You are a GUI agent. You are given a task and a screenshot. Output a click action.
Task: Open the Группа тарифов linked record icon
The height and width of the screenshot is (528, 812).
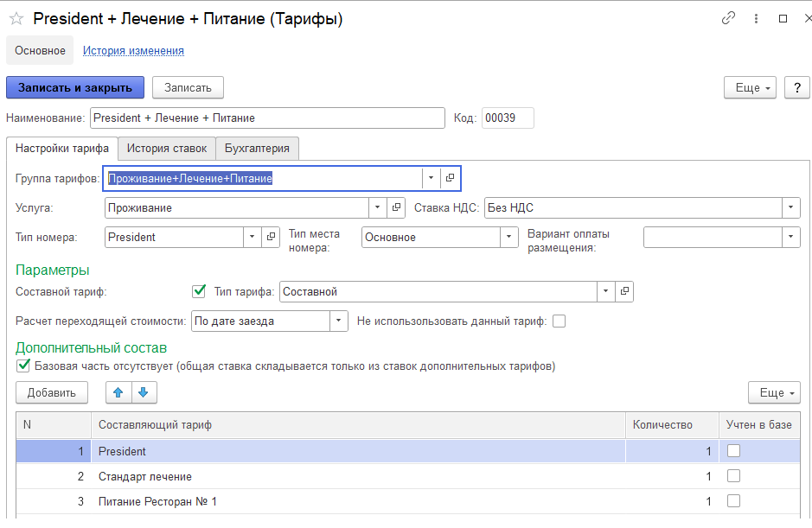click(451, 178)
